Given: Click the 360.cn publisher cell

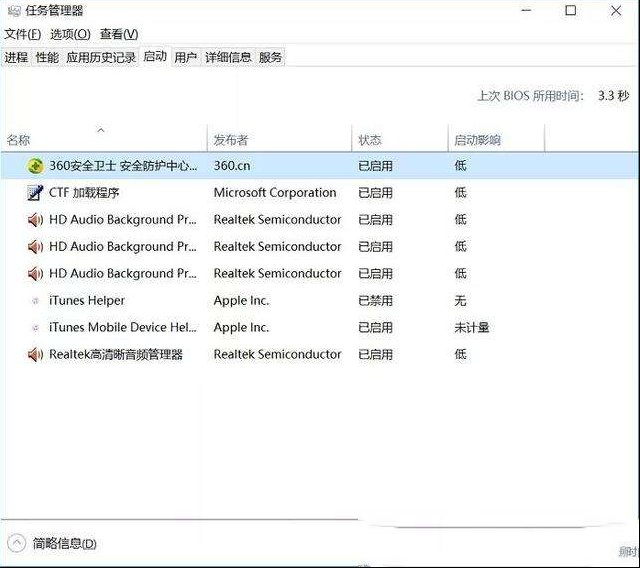Looking at the screenshot, I should (232, 166).
